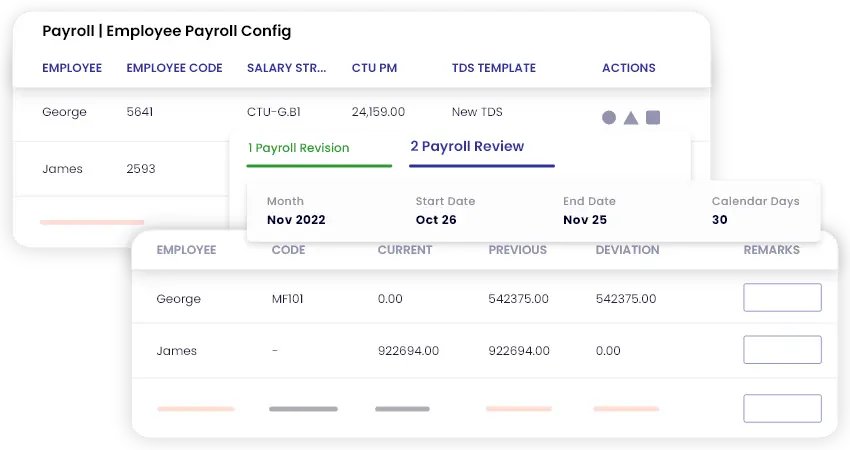Image resolution: width=850 pixels, height=450 pixels.
Task: Click James's previous value 922694.00
Action: click(519, 351)
